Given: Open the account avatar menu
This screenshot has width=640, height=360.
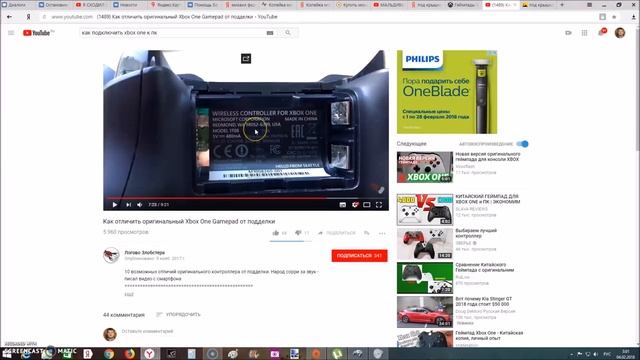Looking at the screenshot, I should pyautogui.click(x=620, y=33).
